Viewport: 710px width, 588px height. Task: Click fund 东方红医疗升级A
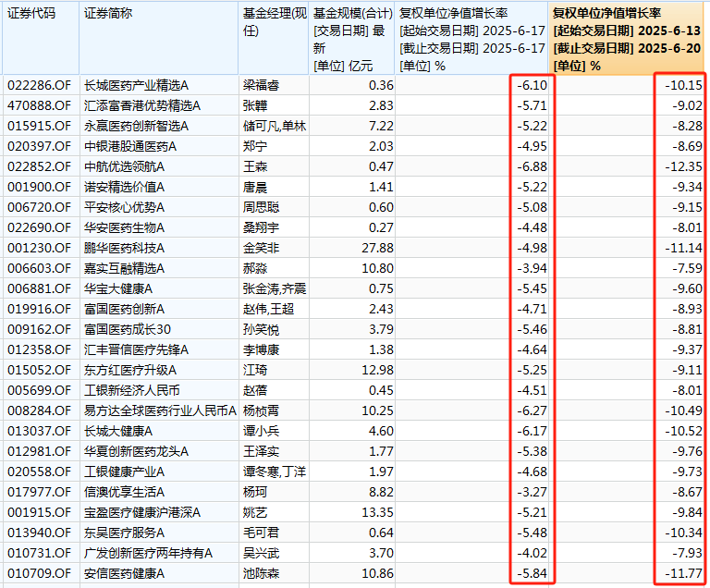[x=130, y=370]
